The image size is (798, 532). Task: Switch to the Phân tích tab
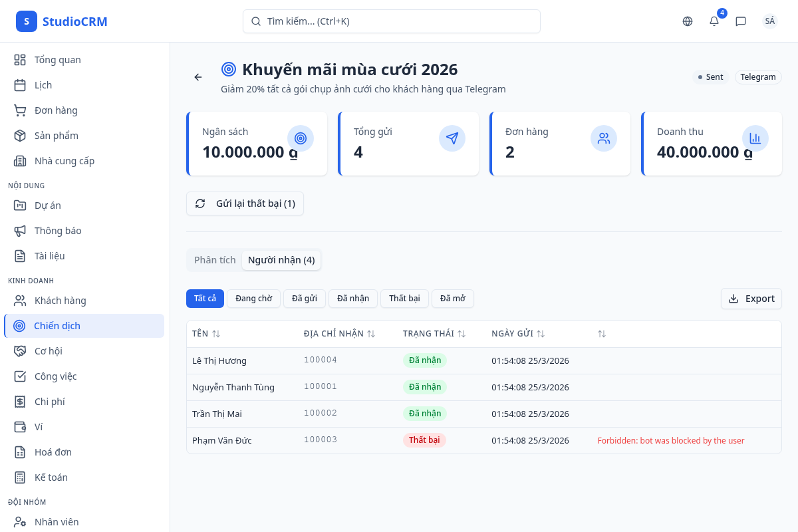click(215, 260)
